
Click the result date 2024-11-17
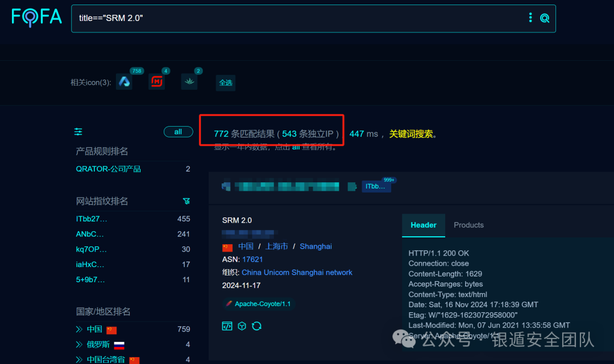[x=241, y=286]
